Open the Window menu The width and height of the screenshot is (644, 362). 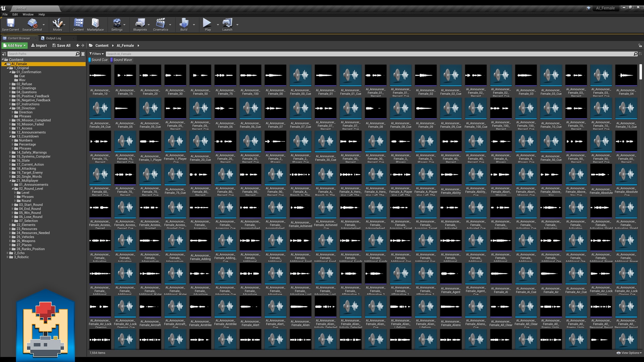28,14
